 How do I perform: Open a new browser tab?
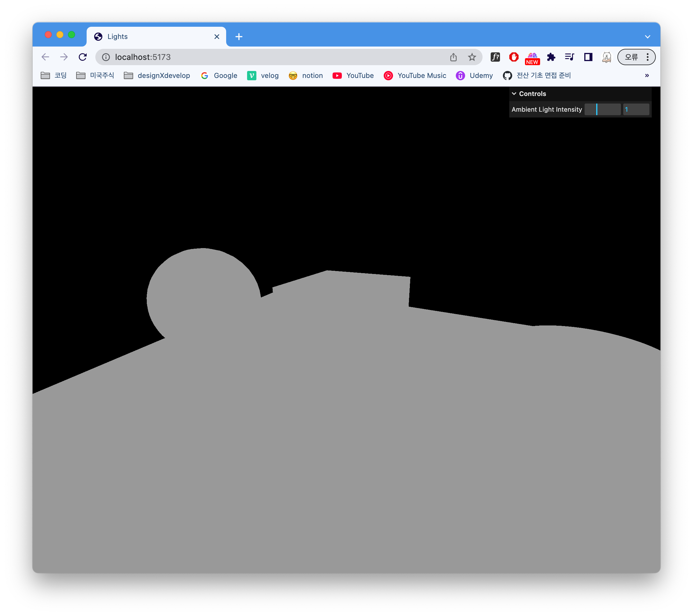[239, 37]
